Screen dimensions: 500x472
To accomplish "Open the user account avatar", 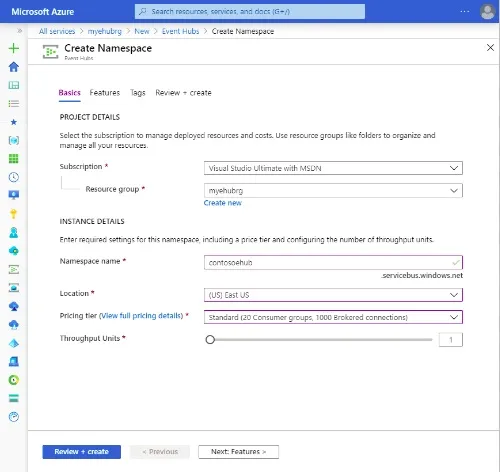I will [487, 12].
